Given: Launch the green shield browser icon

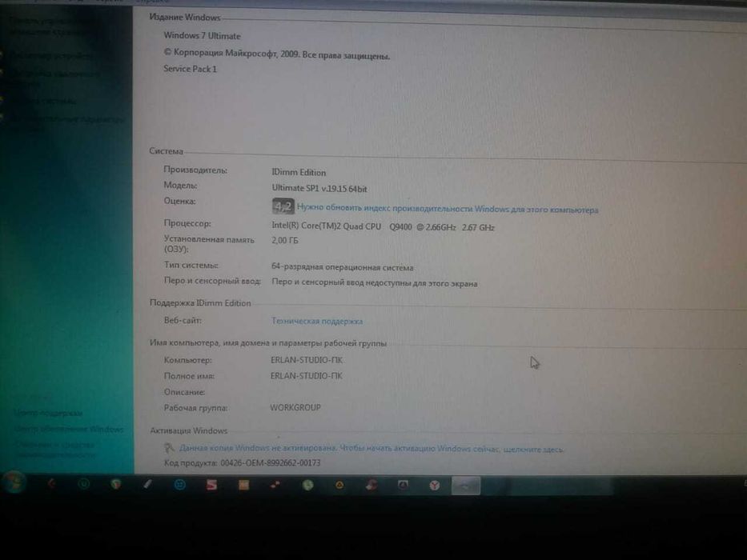Looking at the screenshot, I should click(x=115, y=484).
